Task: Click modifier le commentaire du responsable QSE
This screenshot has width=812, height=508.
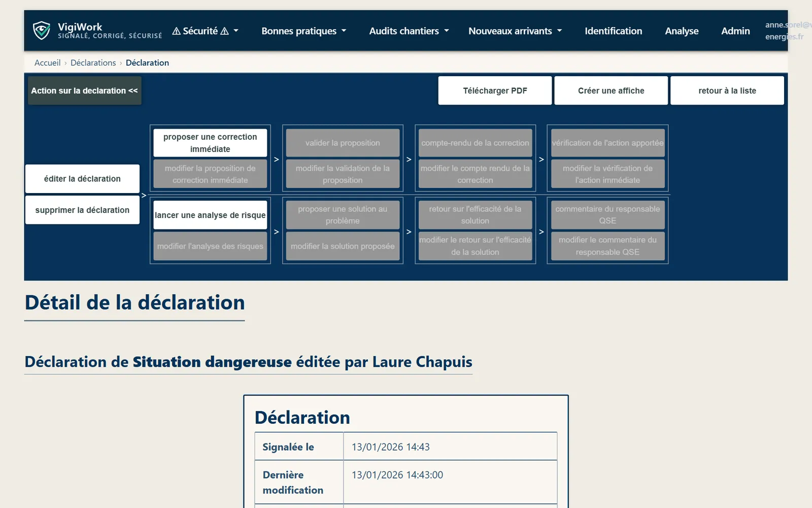Action: tap(607, 246)
